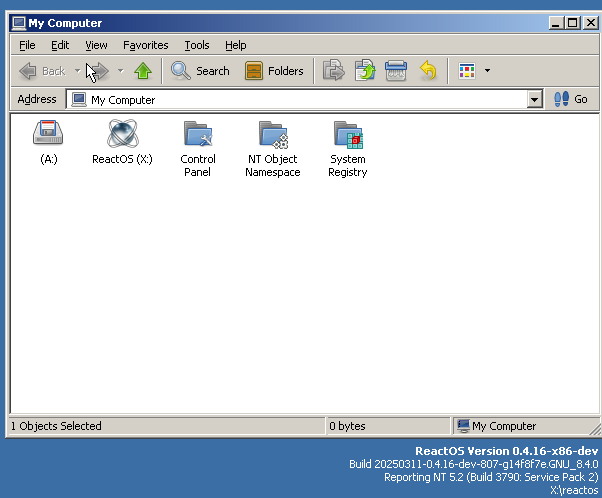Expand the Address bar dropdown

534,100
